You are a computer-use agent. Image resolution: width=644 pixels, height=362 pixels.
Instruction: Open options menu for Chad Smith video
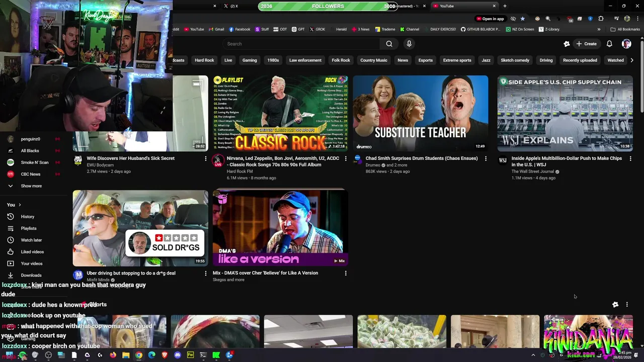coord(486,158)
